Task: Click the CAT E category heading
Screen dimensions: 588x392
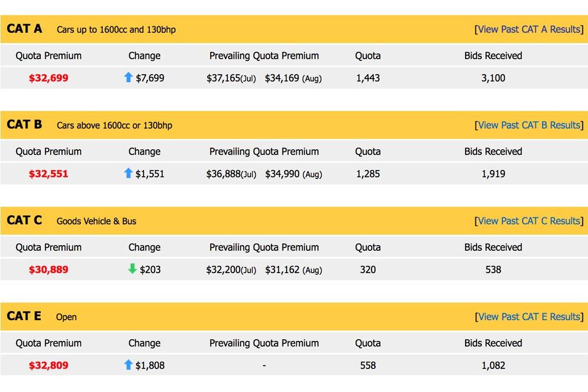Action: (24, 316)
